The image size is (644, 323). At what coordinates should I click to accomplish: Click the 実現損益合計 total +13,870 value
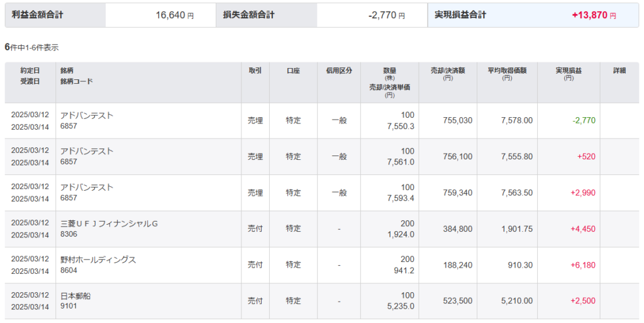(x=594, y=15)
